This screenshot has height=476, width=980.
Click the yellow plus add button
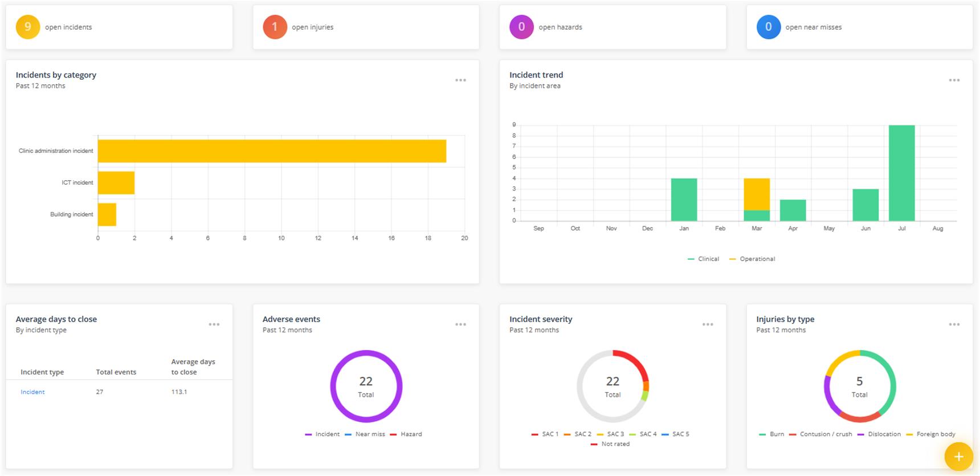[x=958, y=457]
